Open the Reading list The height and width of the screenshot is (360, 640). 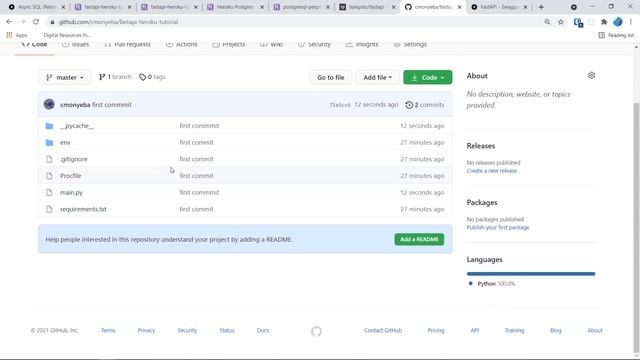616,35
